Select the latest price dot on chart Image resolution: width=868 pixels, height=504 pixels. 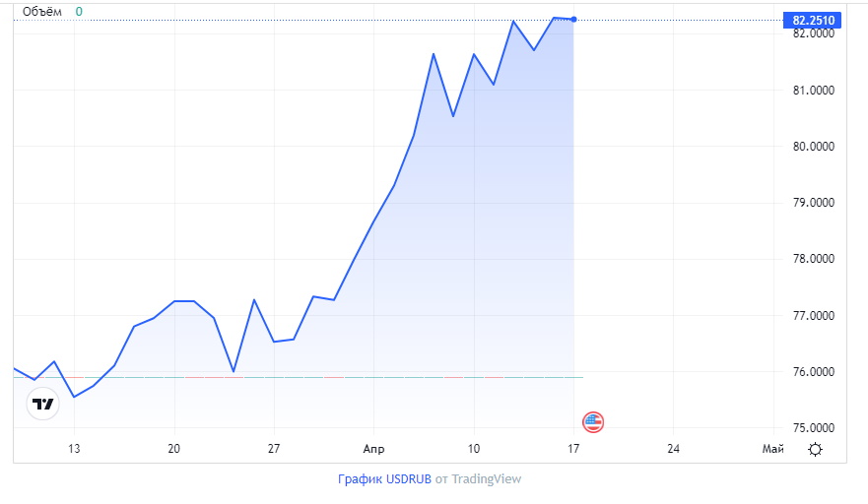point(574,20)
